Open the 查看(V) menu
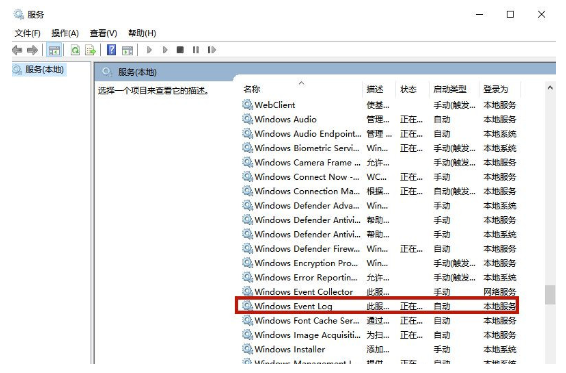The height and width of the screenshot is (373, 566). (x=104, y=33)
